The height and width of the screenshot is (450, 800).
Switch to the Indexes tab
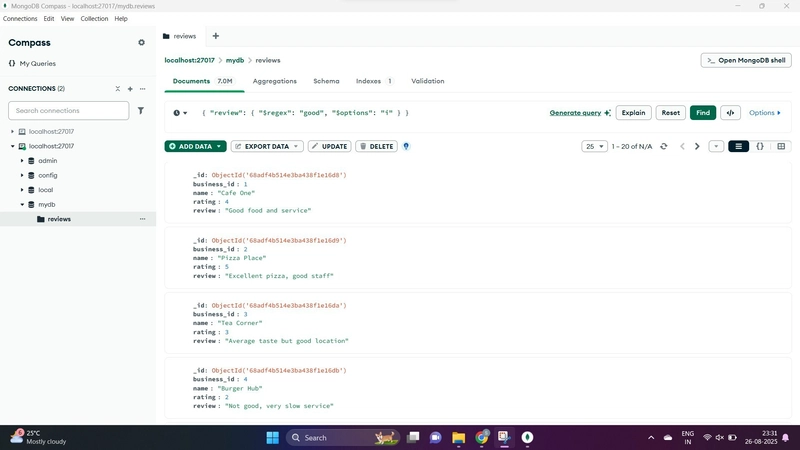(374, 81)
